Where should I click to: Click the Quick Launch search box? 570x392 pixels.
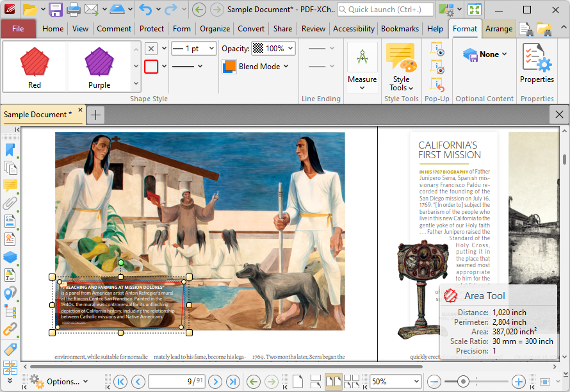(x=386, y=10)
